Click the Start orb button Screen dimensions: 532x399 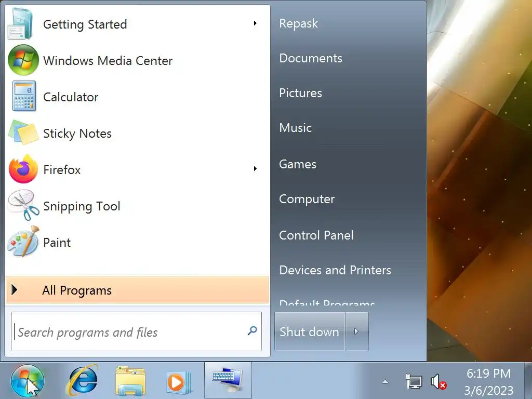pyautogui.click(x=27, y=381)
